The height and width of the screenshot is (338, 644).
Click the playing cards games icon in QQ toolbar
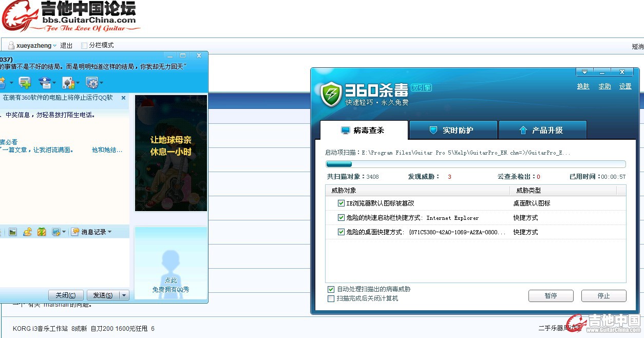point(68,82)
